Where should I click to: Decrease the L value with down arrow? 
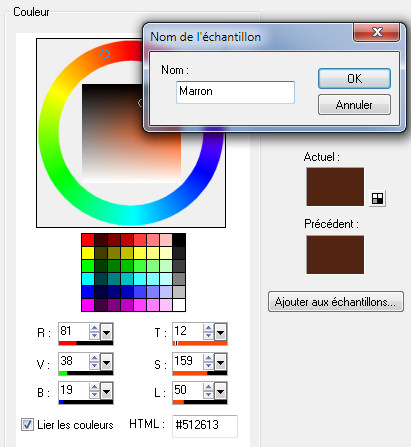(x=208, y=394)
